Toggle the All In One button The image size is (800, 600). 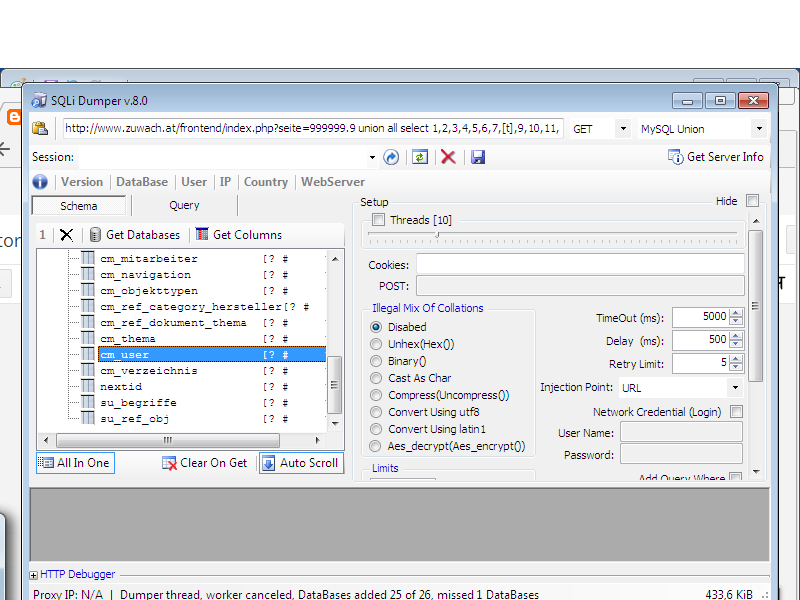[x=76, y=463]
